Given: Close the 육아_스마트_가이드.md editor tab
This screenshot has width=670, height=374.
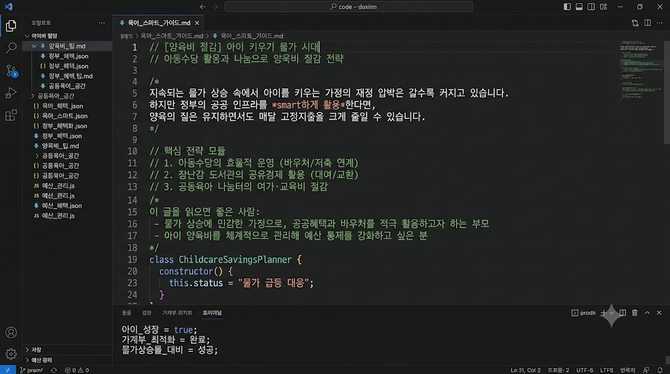Looking at the screenshot, I should click(197, 23).
